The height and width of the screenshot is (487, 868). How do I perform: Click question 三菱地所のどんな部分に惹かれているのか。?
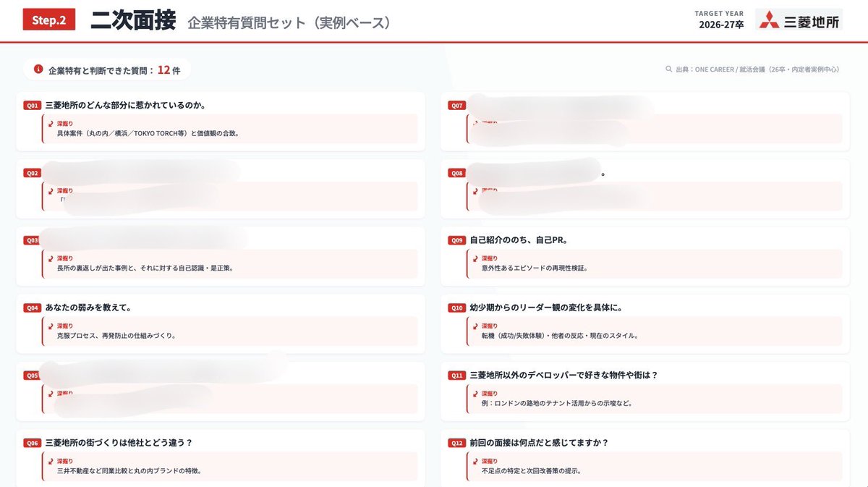pos(126,105)
